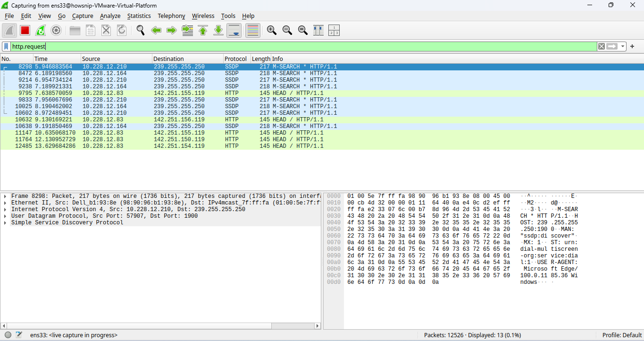This screenshot has width=644, height=341.
Task: Click hex offset 0030 in bytes pane
Action: pos(334,216)
